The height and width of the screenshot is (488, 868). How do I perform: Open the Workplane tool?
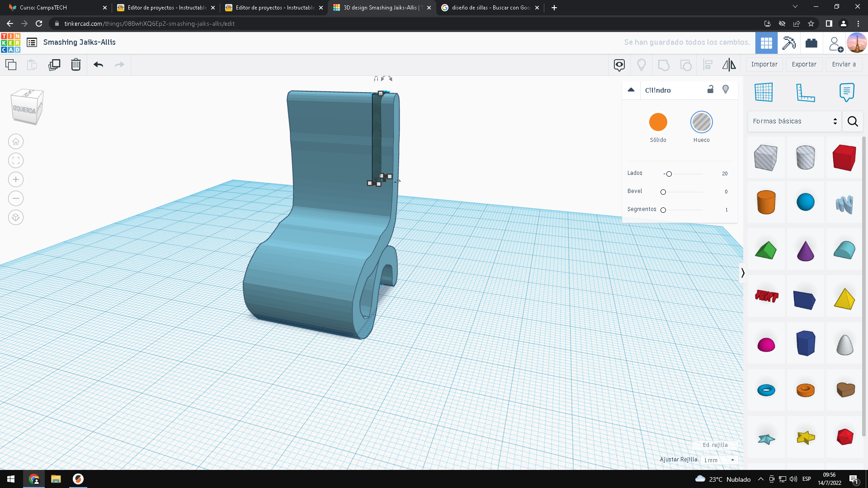coord(764,92)
